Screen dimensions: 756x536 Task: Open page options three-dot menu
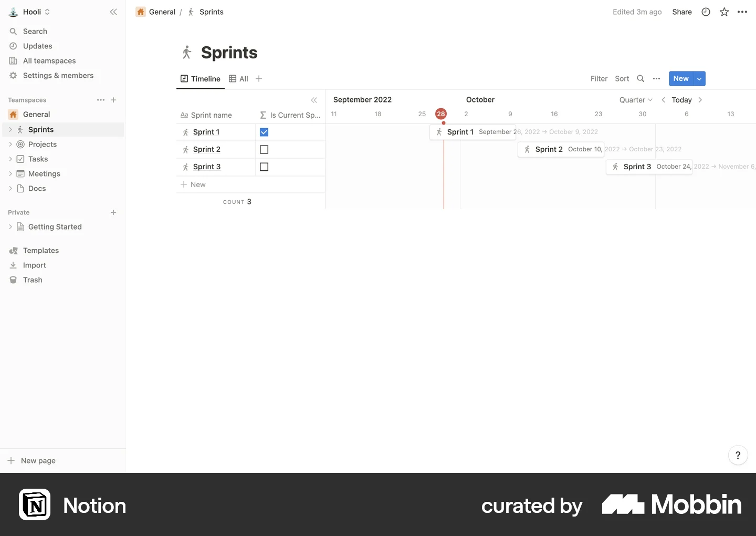(742, 12)
